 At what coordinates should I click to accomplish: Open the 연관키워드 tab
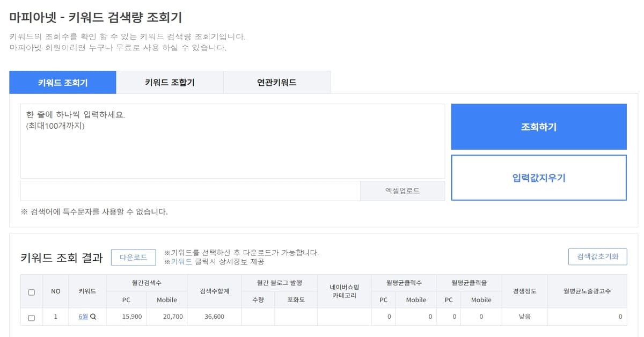[x=277, y=82]
